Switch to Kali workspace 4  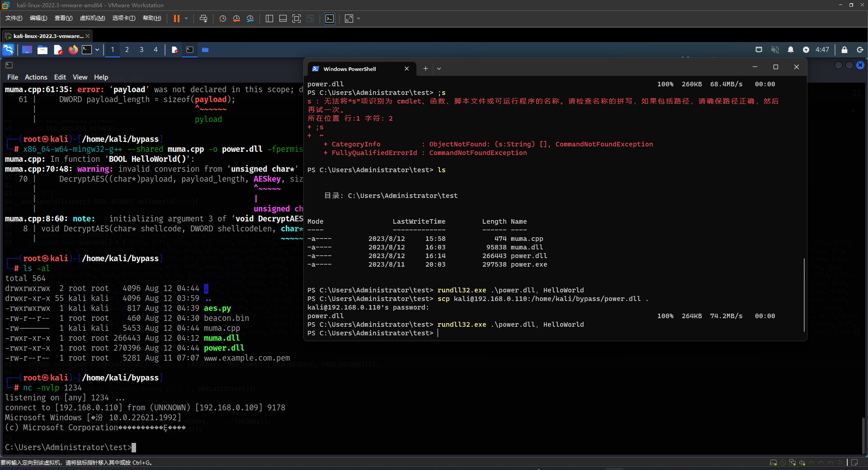click(x=156, y=50)
